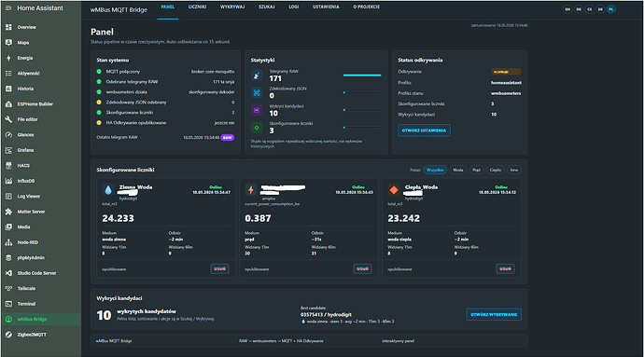Screen dimensions: 644x357
Task: Switch language to PL
Action: click(x=611, y=9)
